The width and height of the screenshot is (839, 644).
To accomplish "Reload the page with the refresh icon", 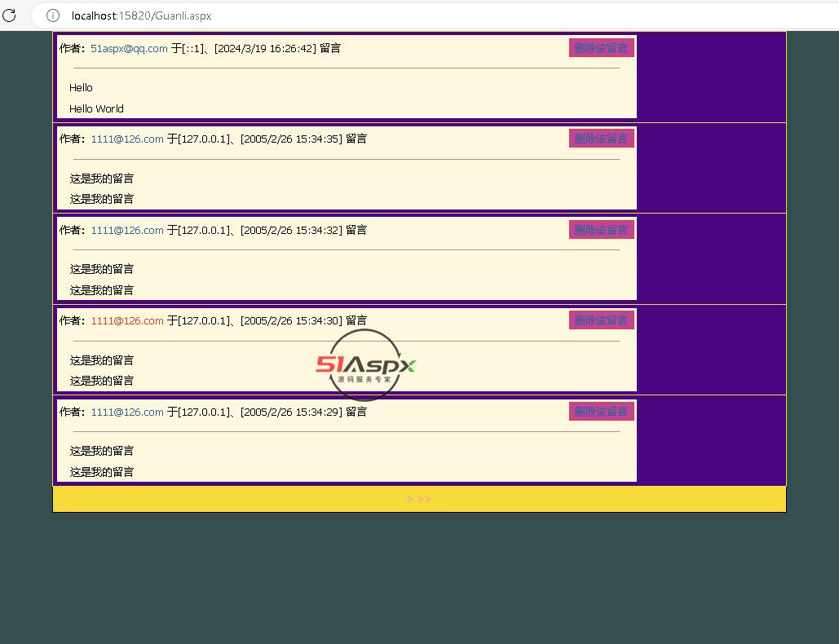I will (x=9, y=15).
